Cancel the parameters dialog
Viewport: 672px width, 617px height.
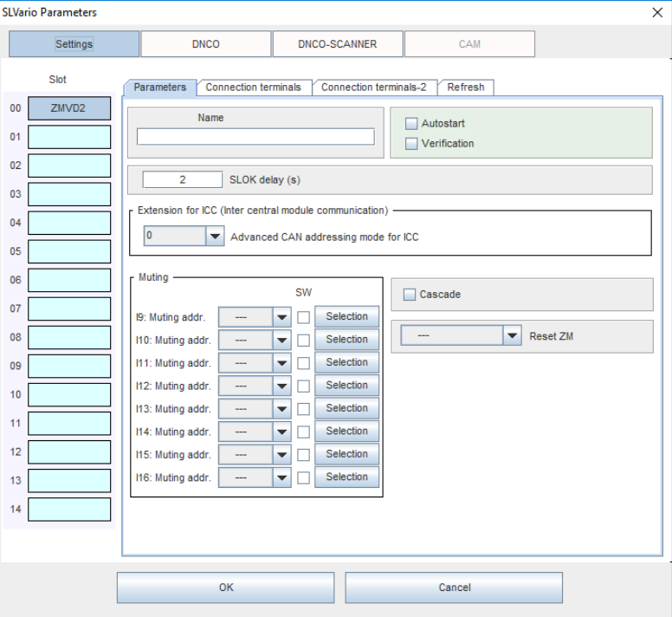coord(454,588)
